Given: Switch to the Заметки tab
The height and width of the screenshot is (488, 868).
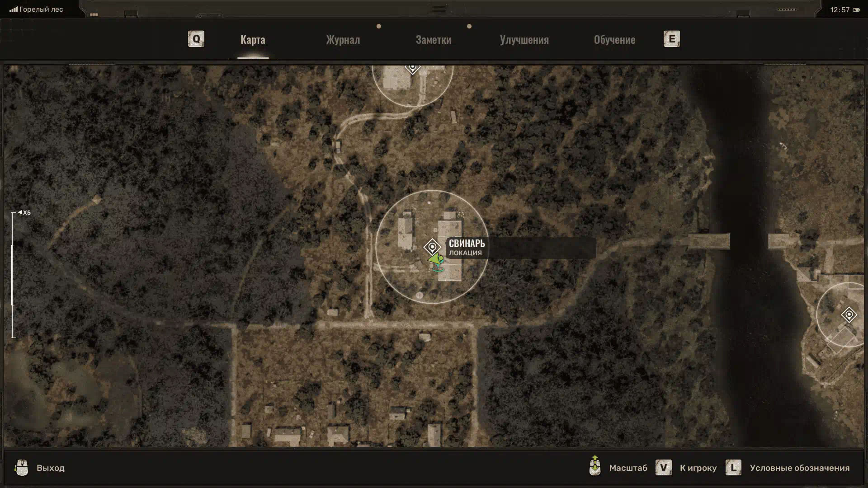Looking at the screenshot, I should (x=434, y=40).
